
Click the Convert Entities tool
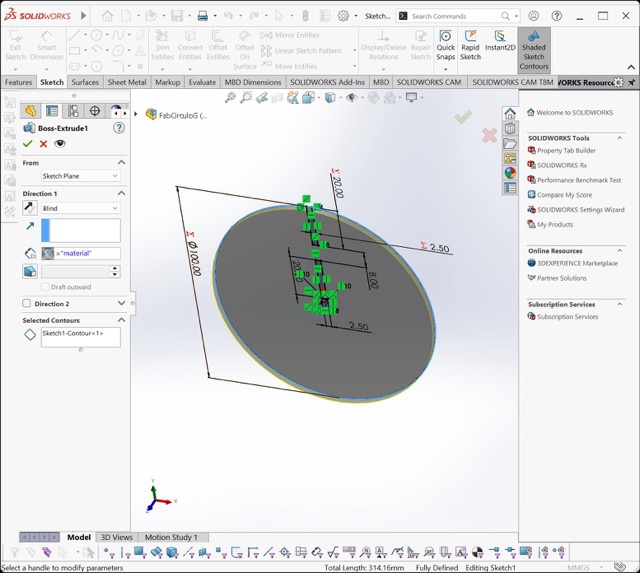coord(190,46)
